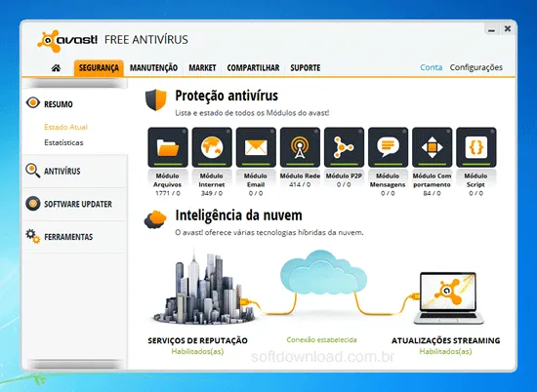Viewport: 537px width, 392px height.
Task: Click the Conta link
Action: 432,67
